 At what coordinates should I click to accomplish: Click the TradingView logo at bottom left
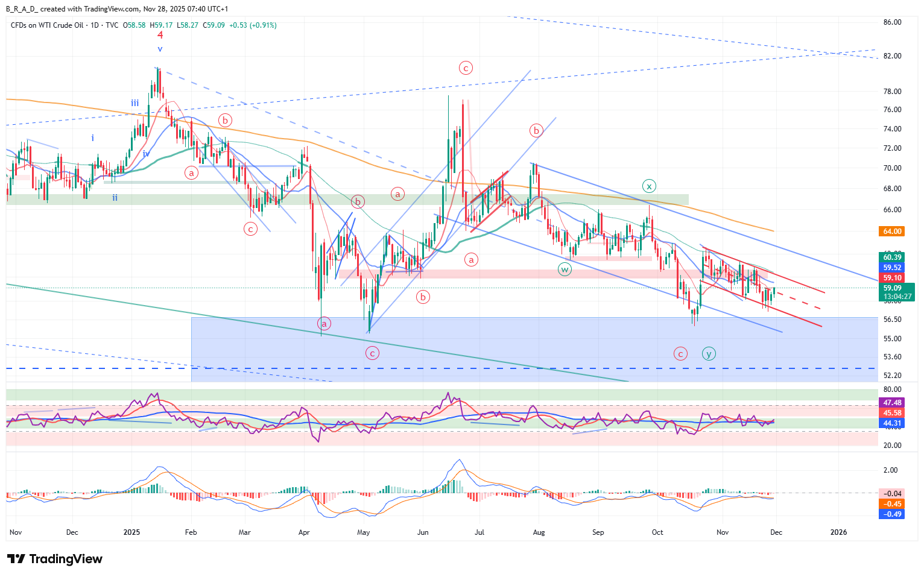point(55,559)
